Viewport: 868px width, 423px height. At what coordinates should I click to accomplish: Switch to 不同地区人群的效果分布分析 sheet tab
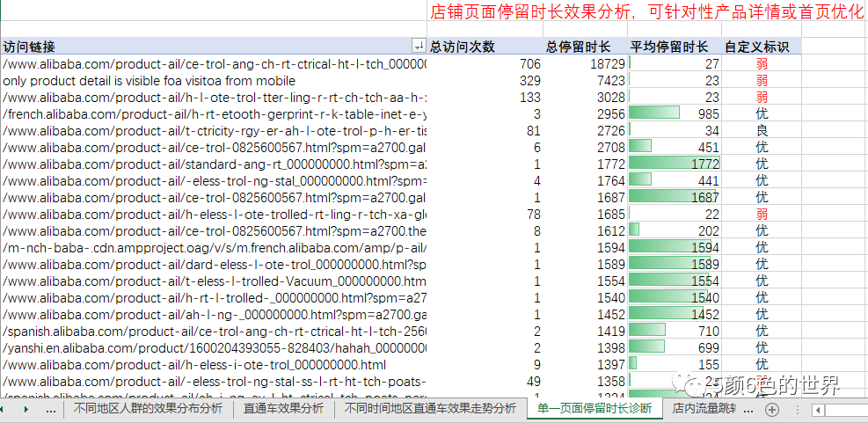tap(148, 409)
